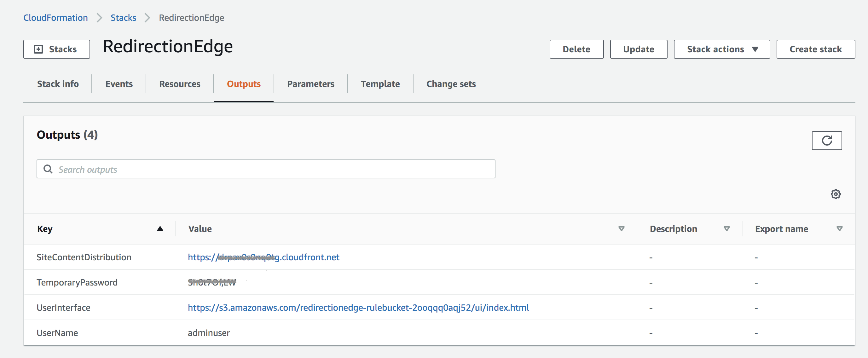Expand the Stacks side panel button
Image resolution: width=868 pixels, height=358 pixels.
click(57, 49)
